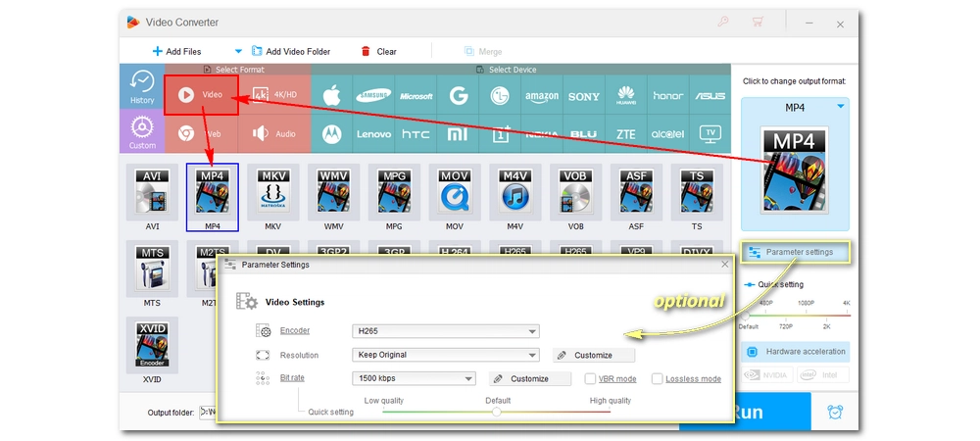This screenshot has height=441, width=980.
Task: Choose the Alcatel device category
Action: coord(668,133)
